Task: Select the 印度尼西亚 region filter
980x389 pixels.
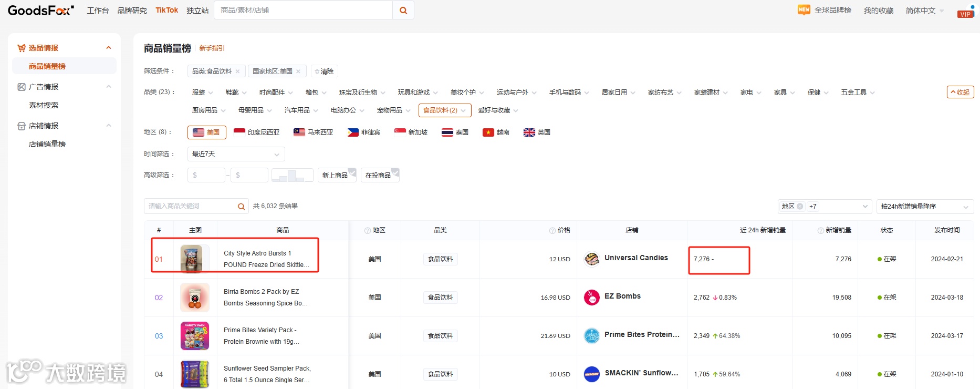Action: pyautogui.click(x=257, y=132)
